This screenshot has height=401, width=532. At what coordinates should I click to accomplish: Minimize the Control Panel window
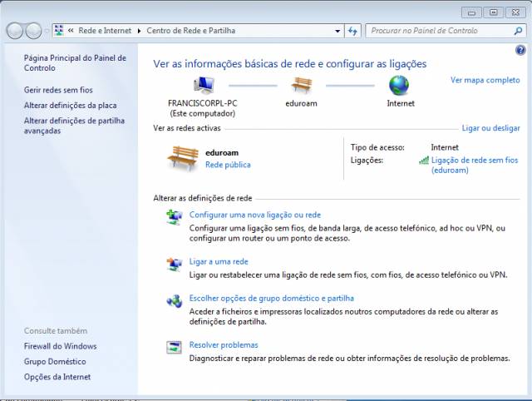pos(471,13)
